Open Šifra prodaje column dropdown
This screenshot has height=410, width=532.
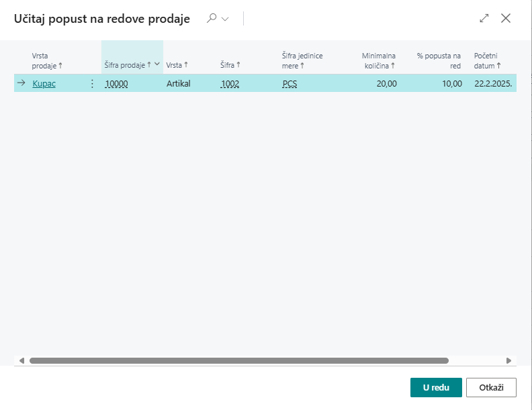click(157, 64)
